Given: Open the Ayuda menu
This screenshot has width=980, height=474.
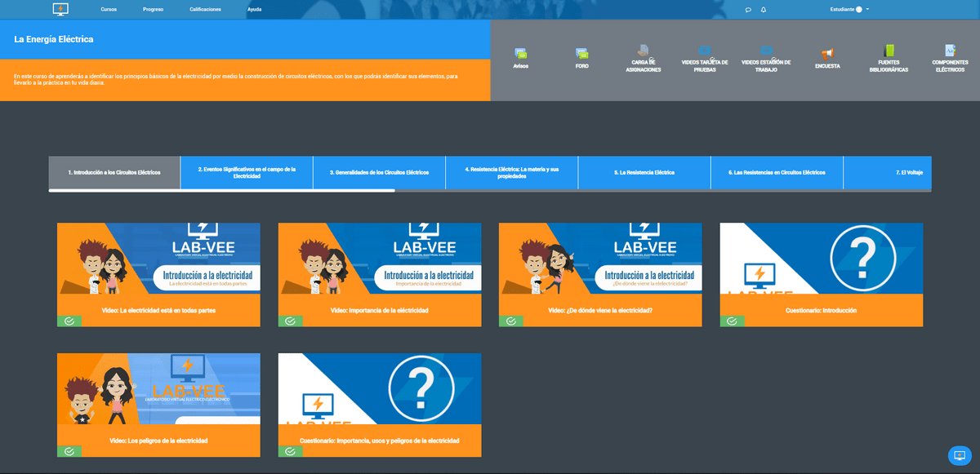Looking at the screenshot, I should [254, 9].
